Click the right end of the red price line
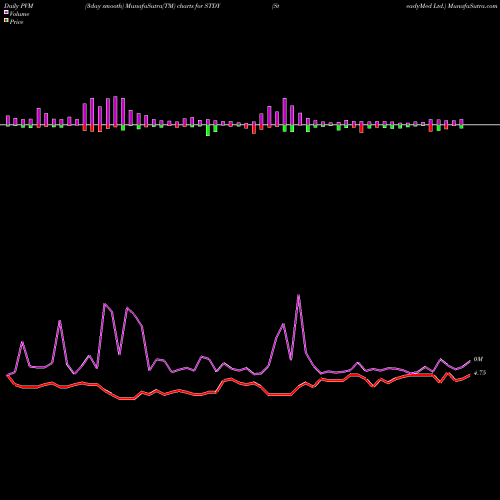This screenshot has width=500, height=500. click(x=470, y=375)
